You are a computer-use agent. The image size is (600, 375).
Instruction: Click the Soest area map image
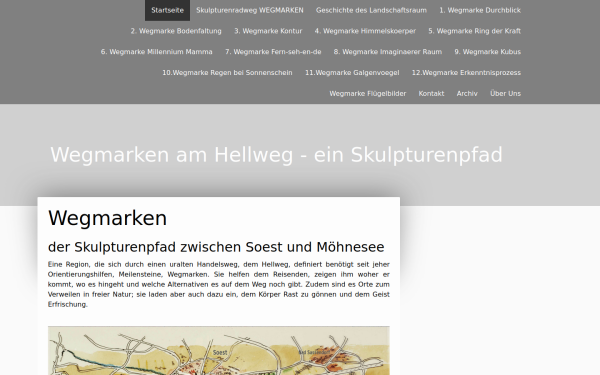(218, 351)
